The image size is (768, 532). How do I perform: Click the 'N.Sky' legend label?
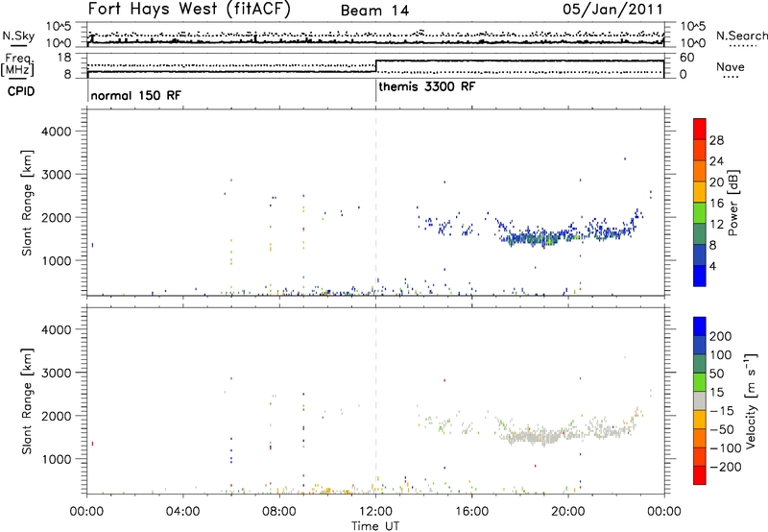(x=18, y=36)
